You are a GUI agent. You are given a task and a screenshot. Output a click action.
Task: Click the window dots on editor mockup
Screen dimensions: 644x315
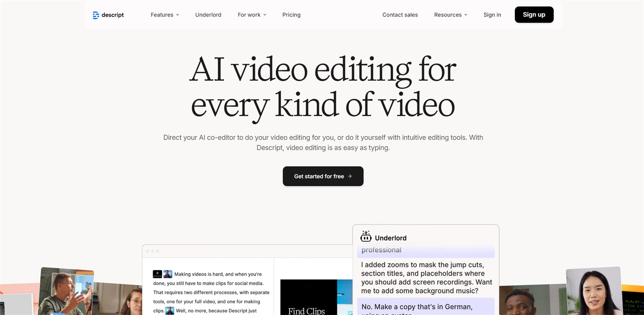click(152, 251)
